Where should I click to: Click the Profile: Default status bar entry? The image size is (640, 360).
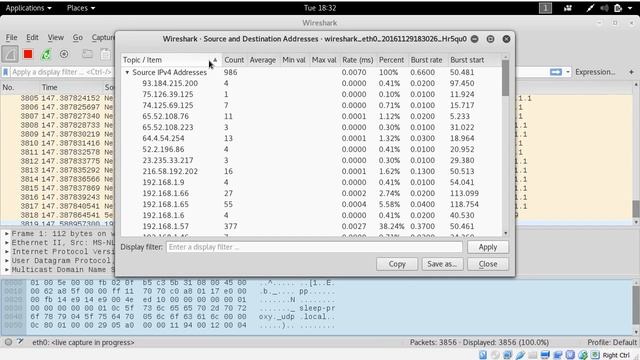tap(611, 342)
